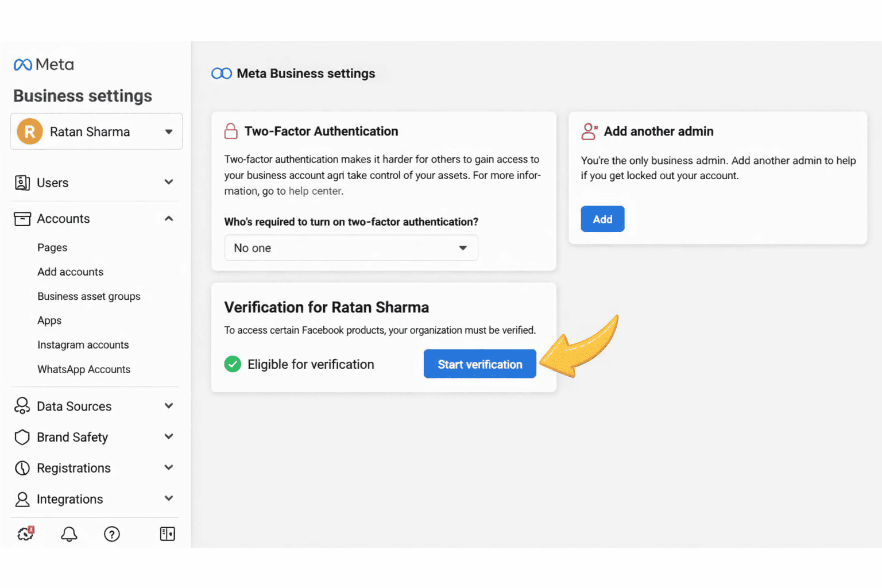The height and width of the screenshot is (588, 882).
Task: Click Meta infinity icon beside page title
Action: pyautogui.click(x=222, y=73)
